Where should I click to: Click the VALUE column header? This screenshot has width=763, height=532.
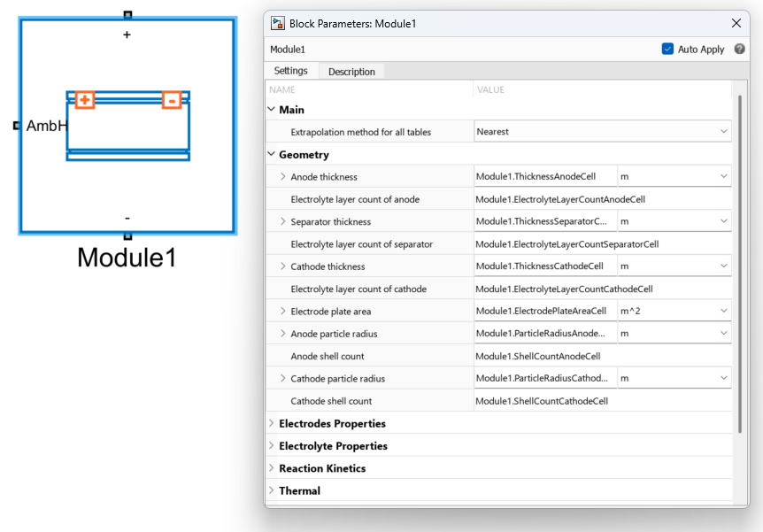pos(490,89)
